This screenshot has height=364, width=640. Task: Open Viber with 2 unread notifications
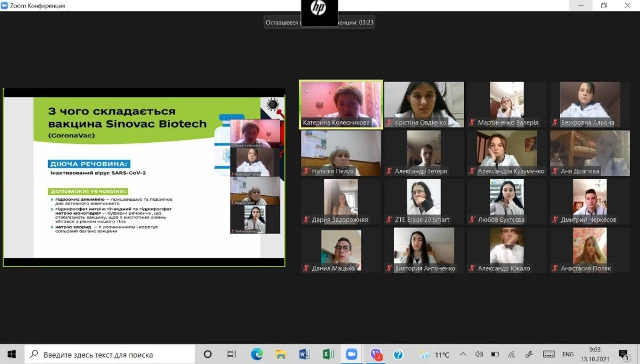coord(376,354)
